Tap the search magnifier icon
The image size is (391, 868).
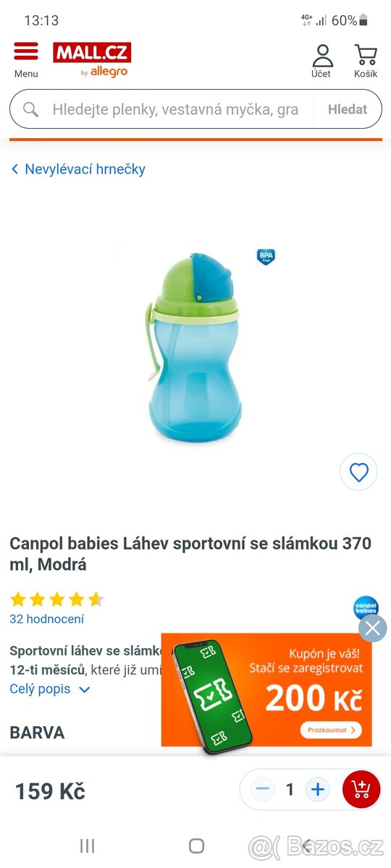click(x=30, y=109)
